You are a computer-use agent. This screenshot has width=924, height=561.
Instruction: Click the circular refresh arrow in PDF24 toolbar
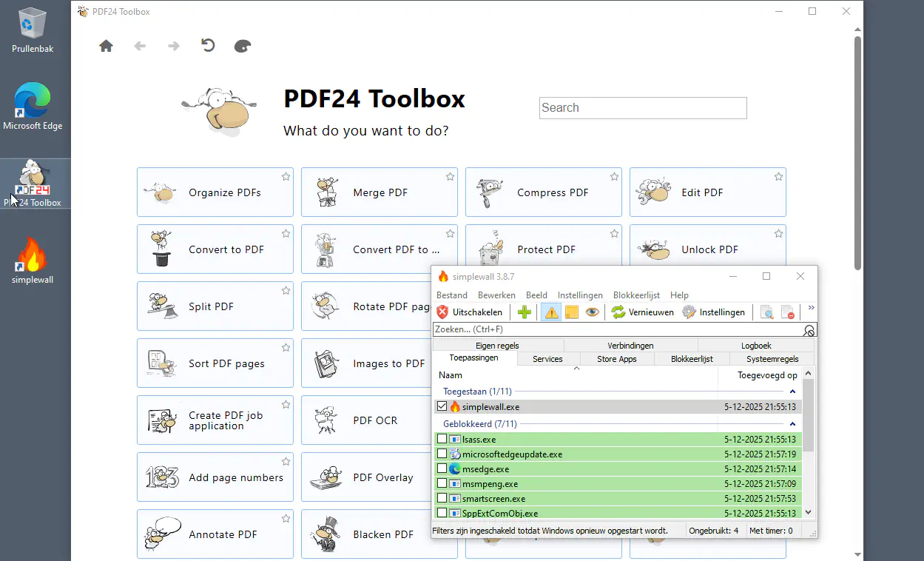tap(208, 45)
